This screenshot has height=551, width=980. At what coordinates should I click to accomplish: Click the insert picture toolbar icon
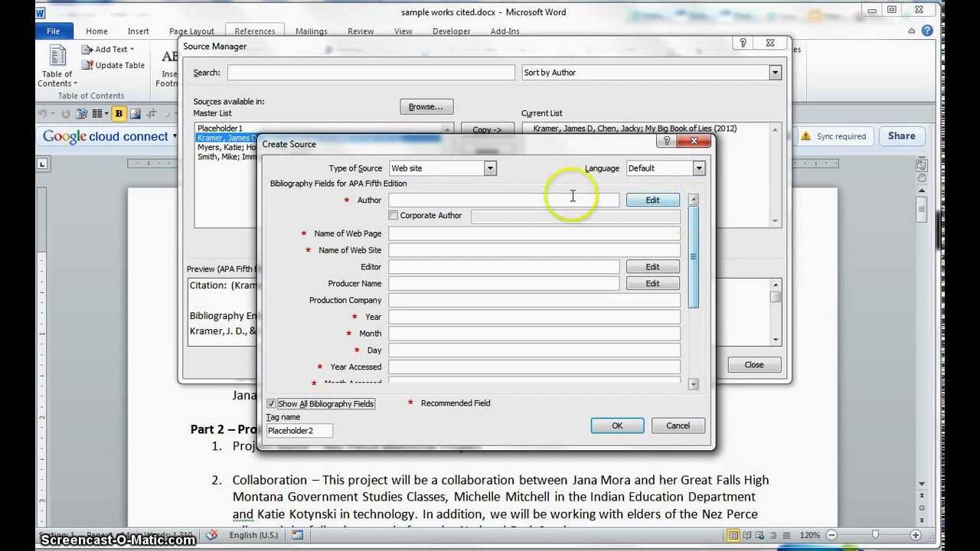136,114
